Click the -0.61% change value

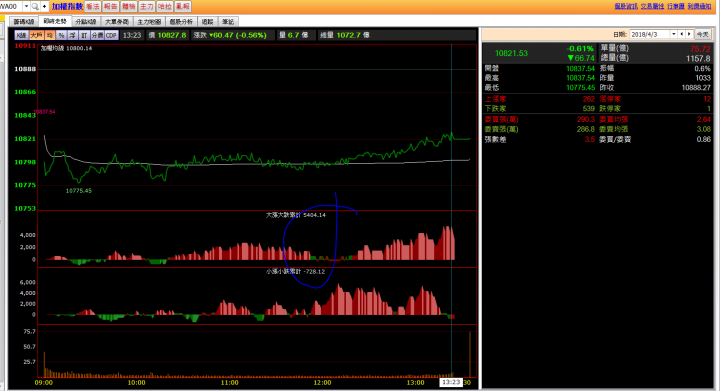pos(580,49)
